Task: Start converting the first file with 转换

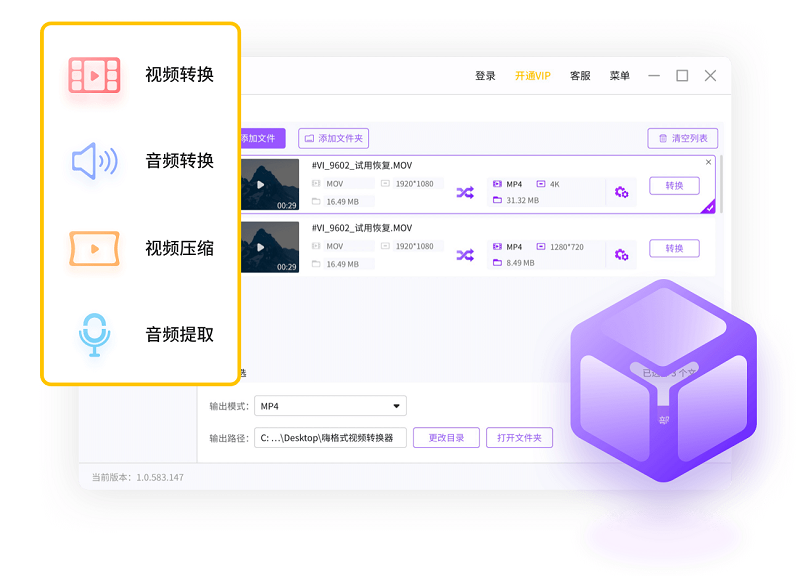Action: [x=674, y=186]
